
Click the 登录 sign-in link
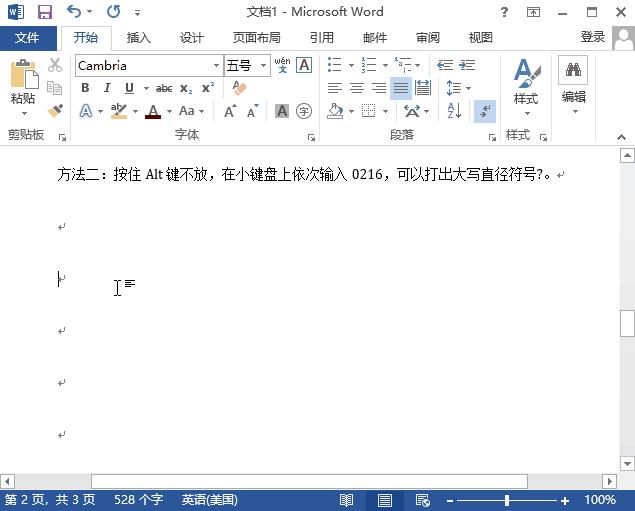[592, 37]
